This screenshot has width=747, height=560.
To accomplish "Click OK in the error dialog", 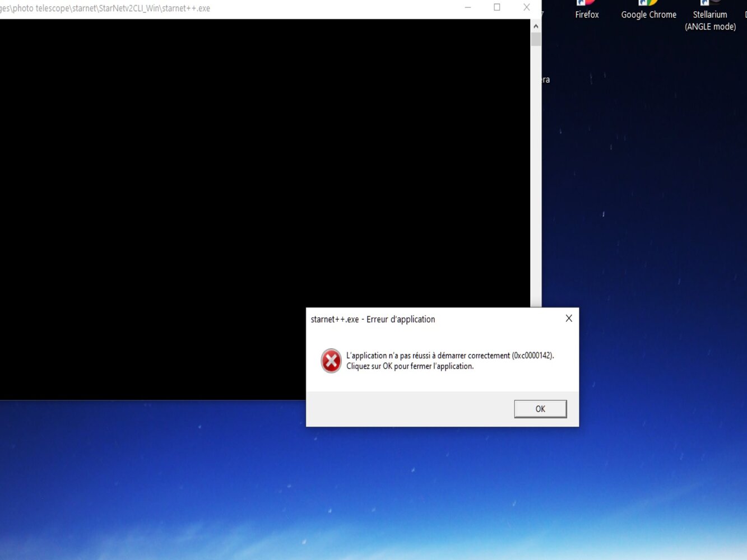I will [x=540, y=409].
